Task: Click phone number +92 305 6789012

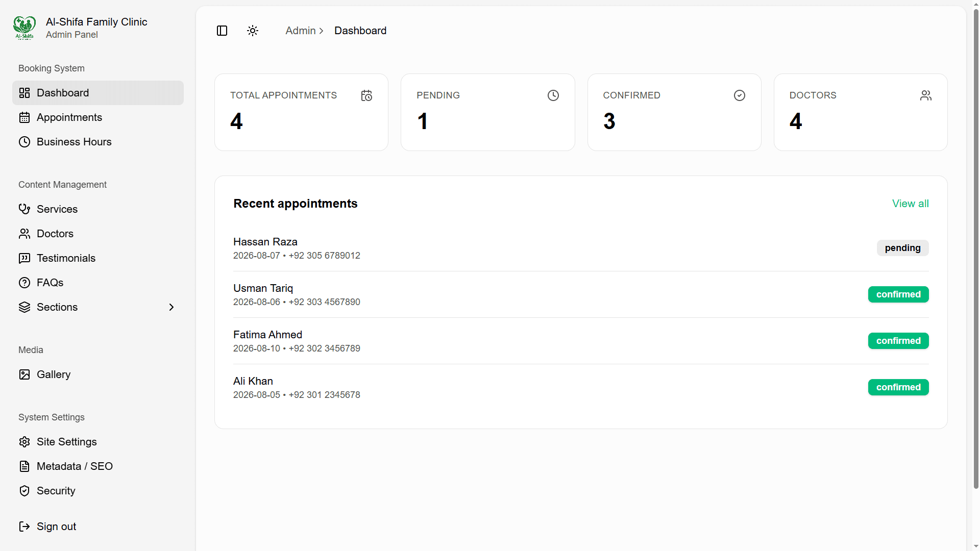Action: pos(325,256)
